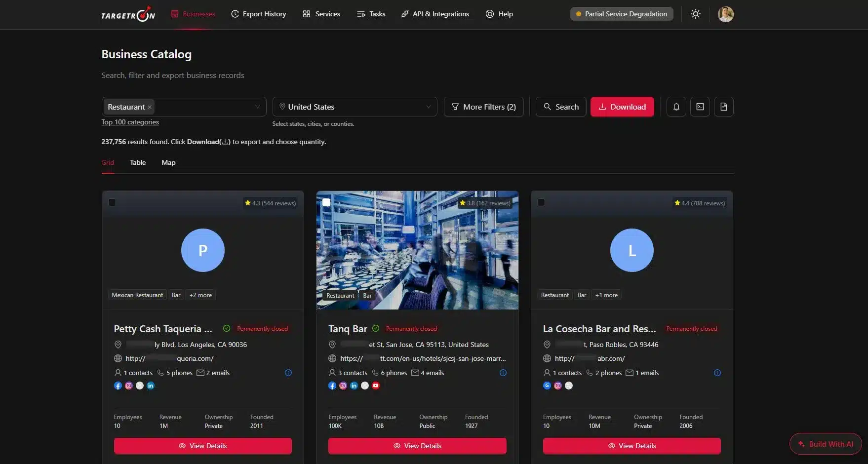This screenshot has height=464, width=868.
Task: Select the Tanq Bar card checkbox
Action: click(x=326, y=202)
